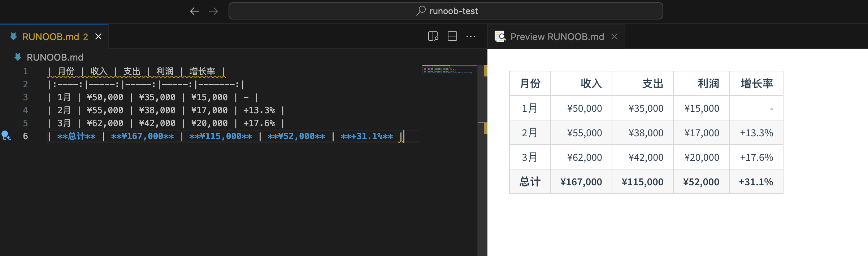Click the back navigation arrow
Image resolution: width=868 pixels, height=256 pixels.
pyautogui.click(x=195, y=11)
